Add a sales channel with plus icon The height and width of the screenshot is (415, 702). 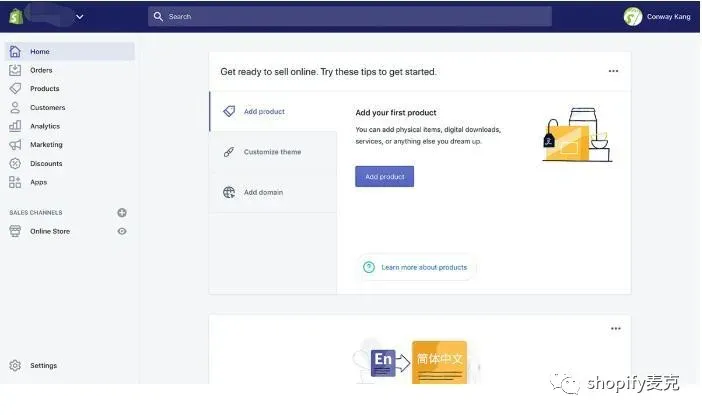pos(122,213)
